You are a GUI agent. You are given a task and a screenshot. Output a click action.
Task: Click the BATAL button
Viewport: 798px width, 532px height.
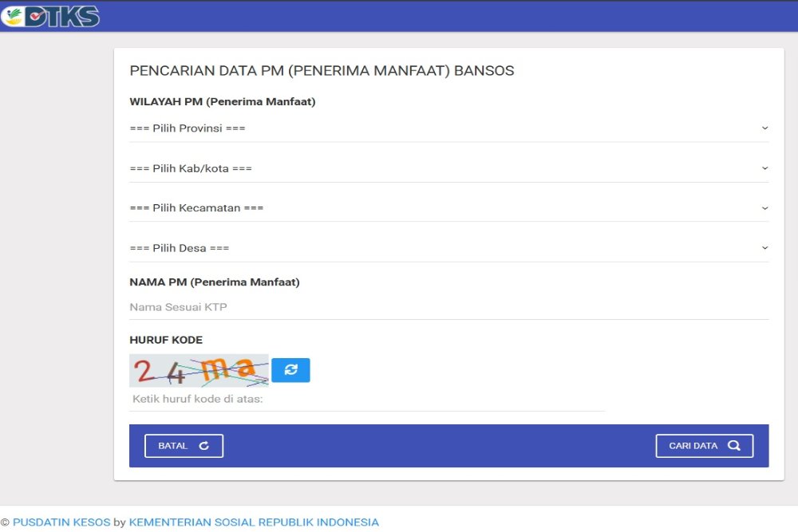tap(183, 445)
